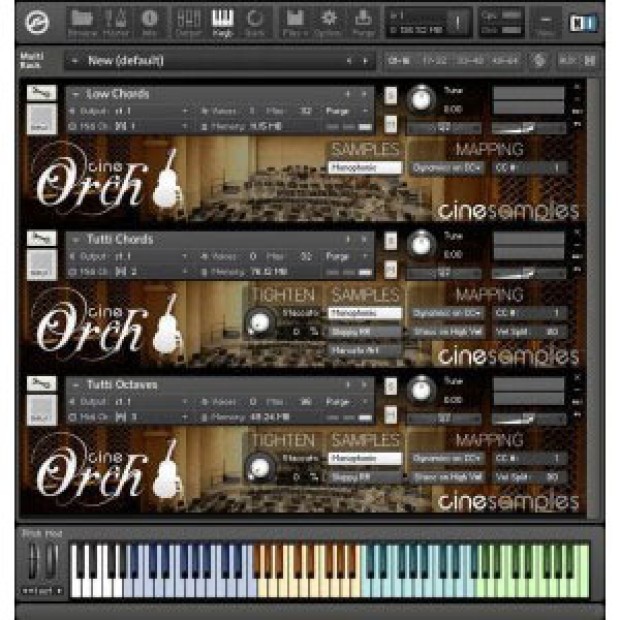Toggle the Keyb on-screen keyboard
620x620 pixels.
pos(223,23)
